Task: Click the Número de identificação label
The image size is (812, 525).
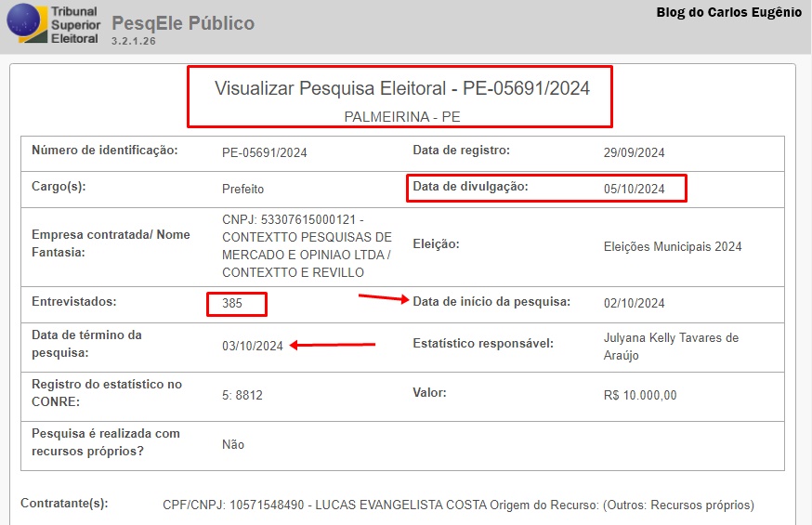Action: point(105,151)
